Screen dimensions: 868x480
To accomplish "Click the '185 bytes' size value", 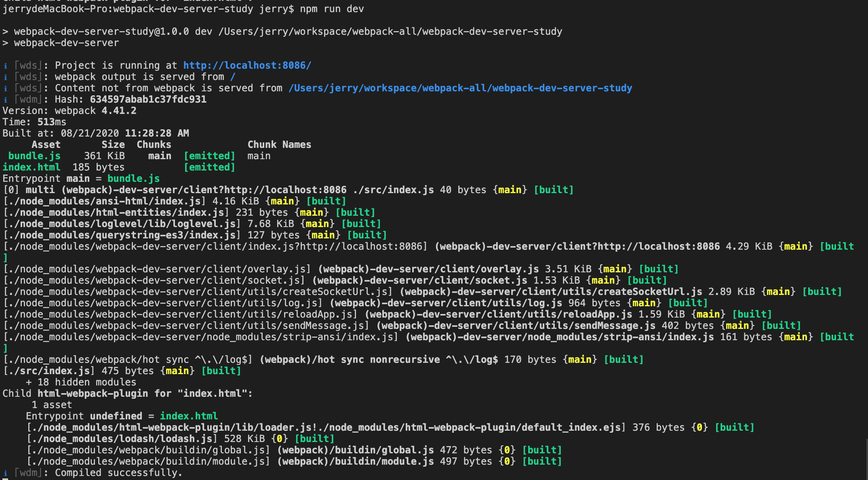I will click(x=99, y=167).
